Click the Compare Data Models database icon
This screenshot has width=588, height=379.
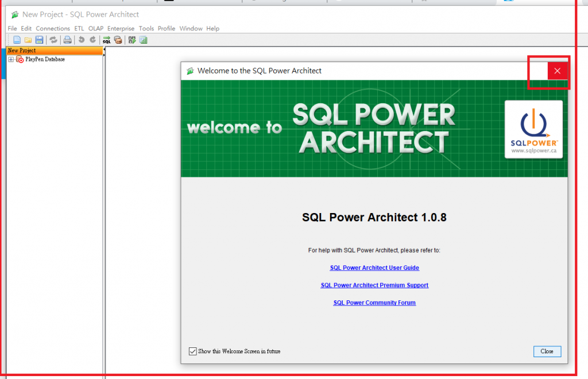(x=118, y=40)
